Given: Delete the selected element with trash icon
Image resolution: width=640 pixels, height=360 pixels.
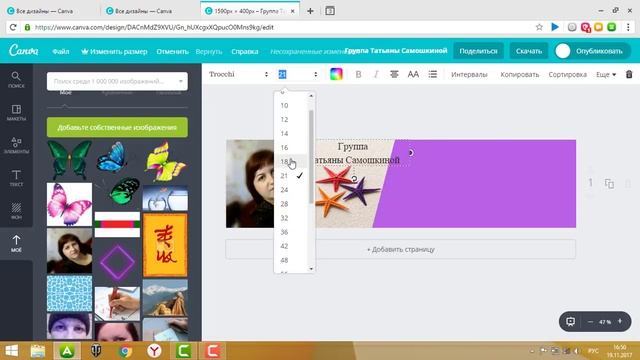Looking at the screenshot, I should pos(629,74).
